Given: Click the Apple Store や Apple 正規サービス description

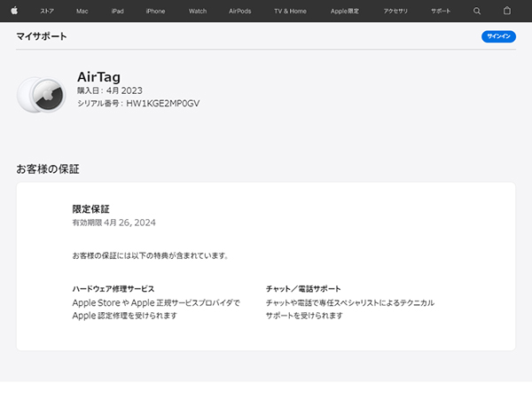Looking at the screenshot, I should click(x=156, y=309).
